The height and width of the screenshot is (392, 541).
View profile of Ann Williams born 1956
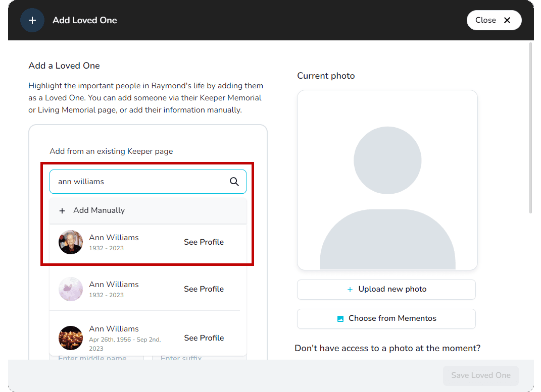(204, 338)
